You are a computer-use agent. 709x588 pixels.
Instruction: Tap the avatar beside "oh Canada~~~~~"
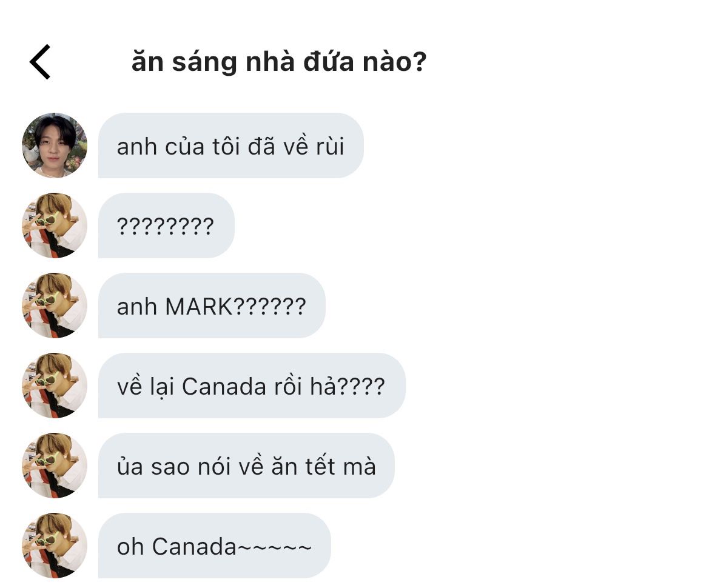tap(55, 546)
